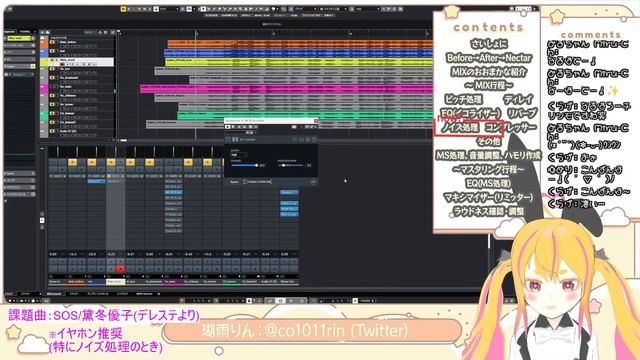Select the magenta channel name label in the MixConsole

pyautogui.click(x=173, y=282)
